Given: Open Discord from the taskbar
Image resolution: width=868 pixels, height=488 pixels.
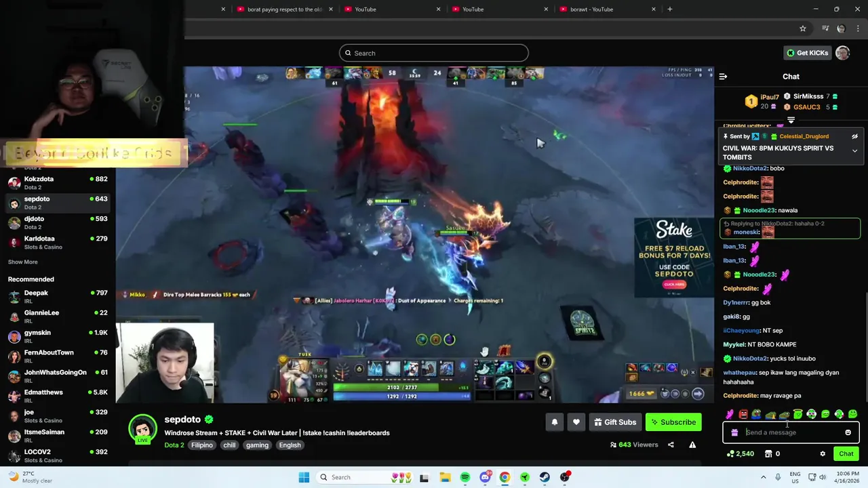Looking at the screenshot, I should (485, 477).
